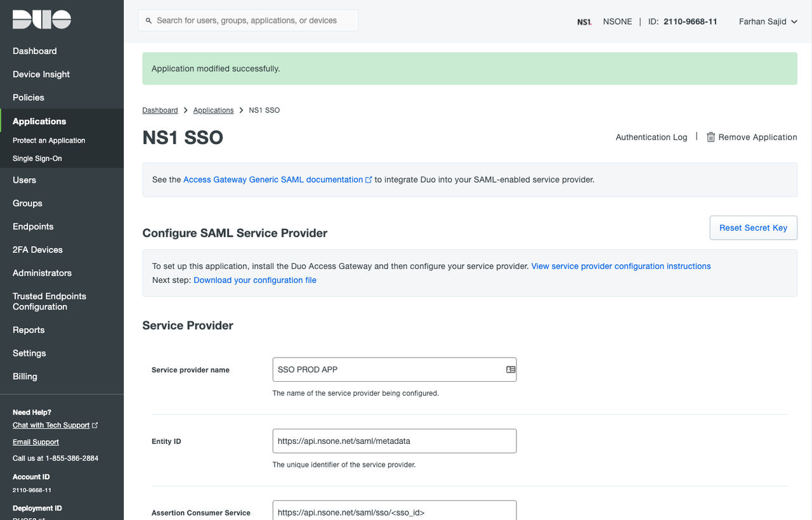The width and height of the screenshot is (812, 520).
Task: Click the 'Need Help?' sidebar text
Action: (x=32, y=412)
